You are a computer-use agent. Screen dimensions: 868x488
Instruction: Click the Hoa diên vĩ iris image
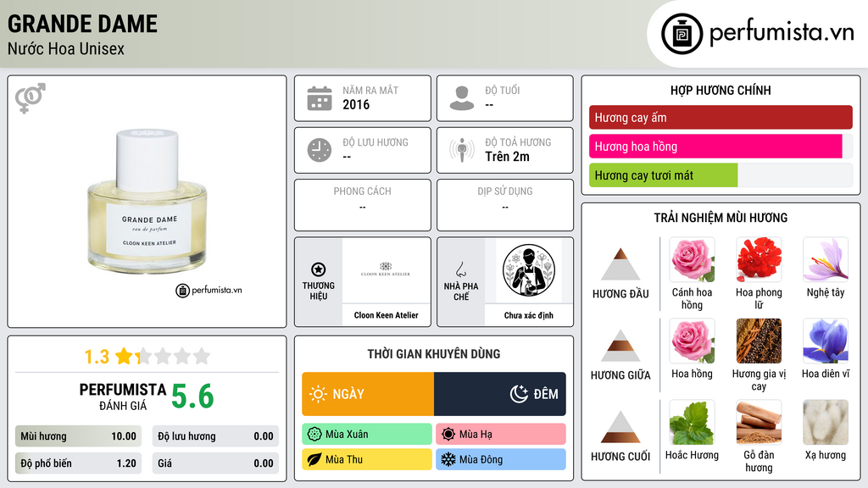pyautogui.click(x=826, y=341)
